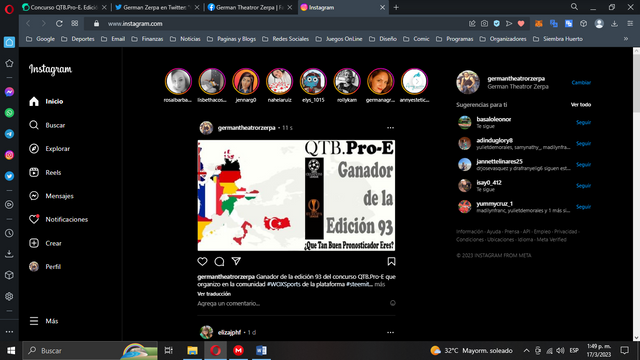Open options menu of germantheatrorzerpa post
This screenshot has height=360, width=640.
coord(390,128)
